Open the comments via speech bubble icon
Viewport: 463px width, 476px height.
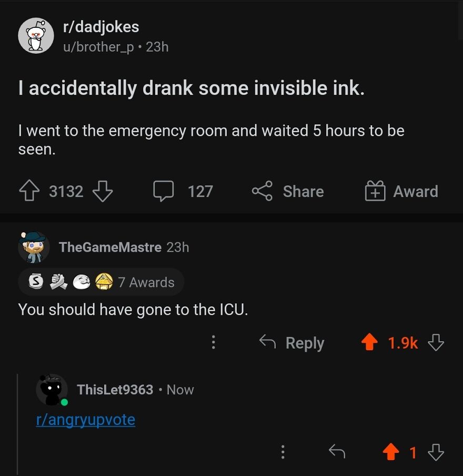click(164, 191)
